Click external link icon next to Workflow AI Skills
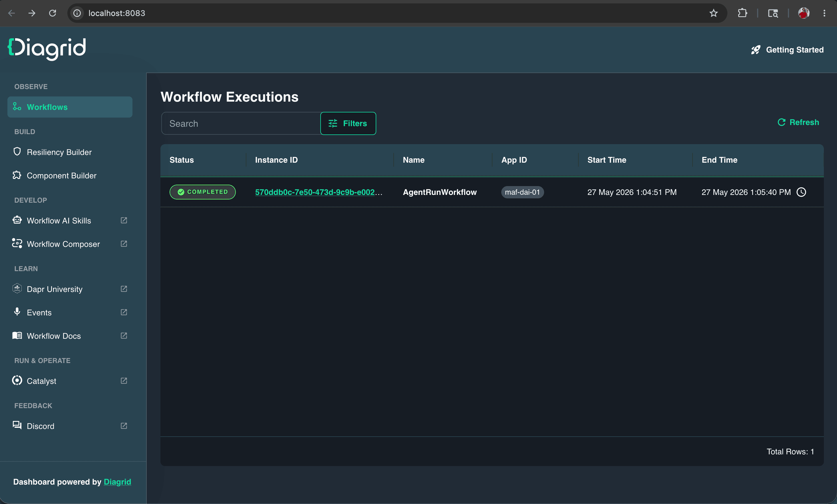 (x=124, y=220)
